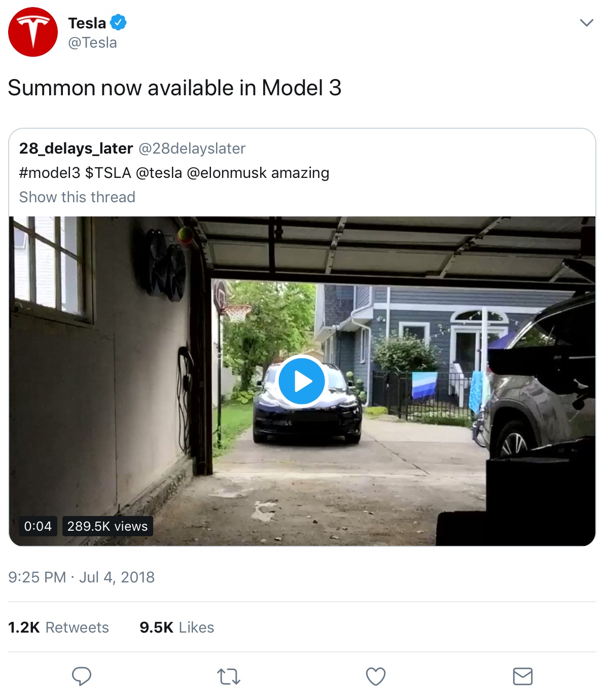Click the blue verified badge icon
605x700 pixels.
(x=118, y=23)
